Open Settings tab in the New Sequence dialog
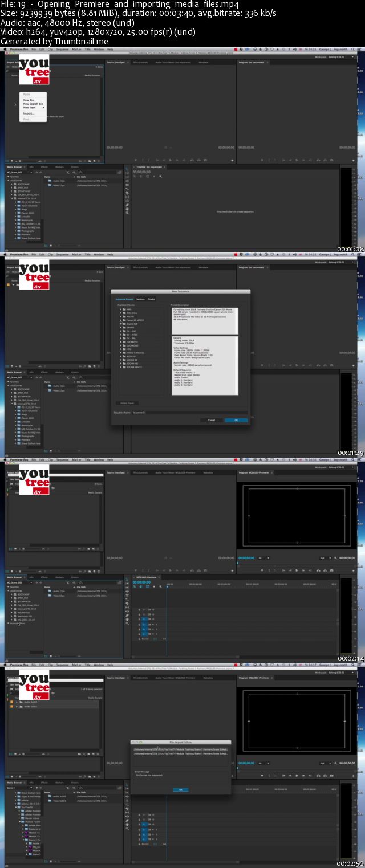 click(140, 299)
